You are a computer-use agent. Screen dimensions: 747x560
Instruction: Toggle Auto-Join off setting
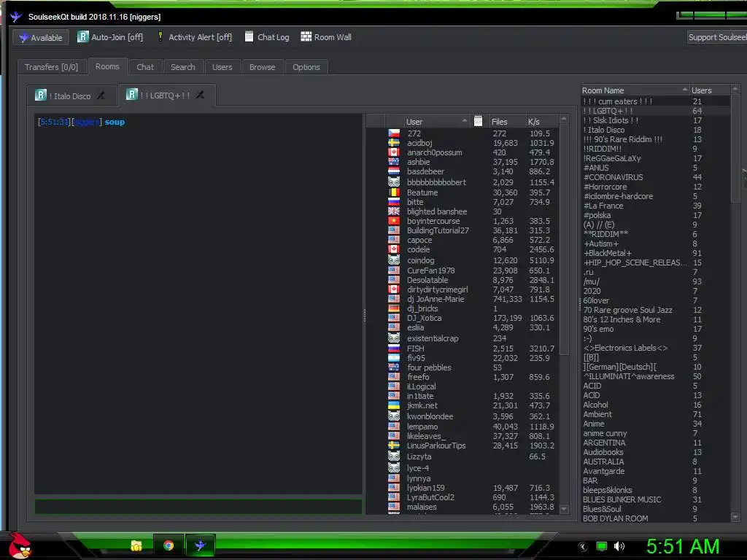coord(110,37)
